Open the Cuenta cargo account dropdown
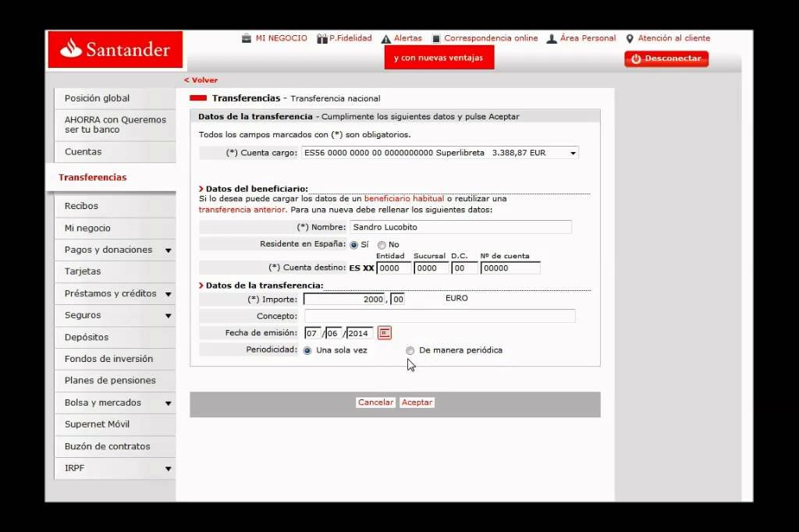799x532 pixels. point(574,152)
